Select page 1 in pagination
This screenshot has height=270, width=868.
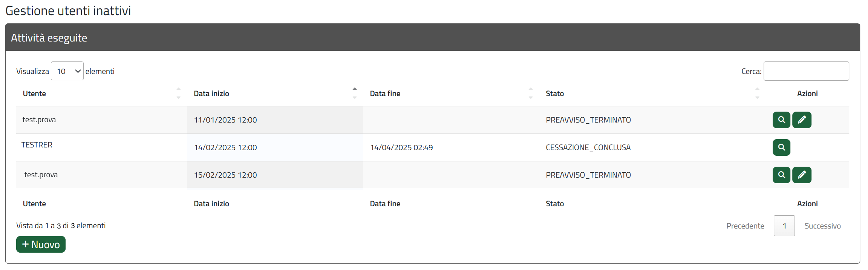pyautogui.click(x=784, y=226)
